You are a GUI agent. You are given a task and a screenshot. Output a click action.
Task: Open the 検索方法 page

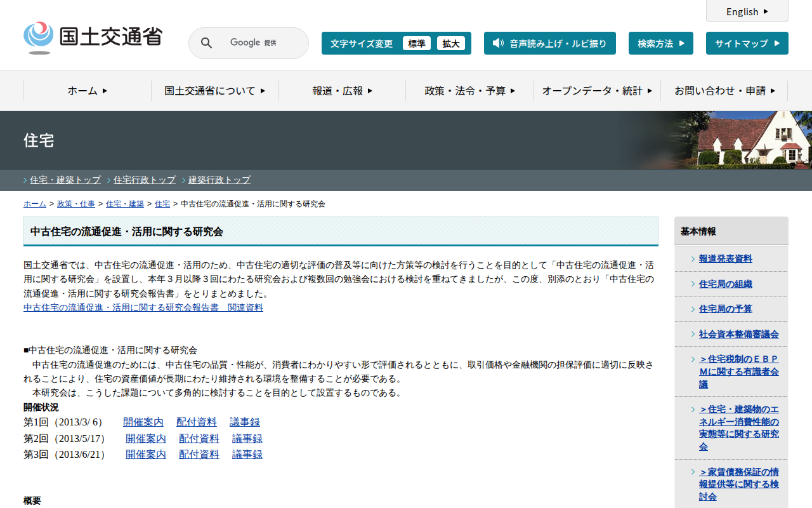[660, 43]
